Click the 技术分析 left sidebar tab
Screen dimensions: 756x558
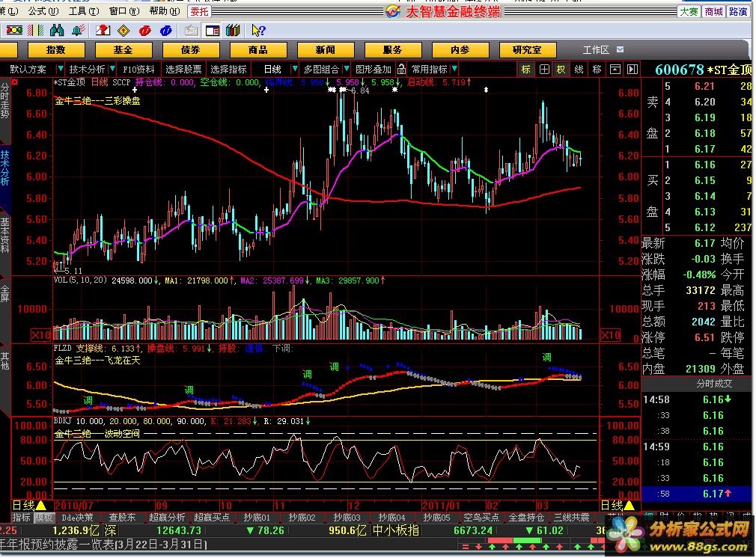(5, 168)
